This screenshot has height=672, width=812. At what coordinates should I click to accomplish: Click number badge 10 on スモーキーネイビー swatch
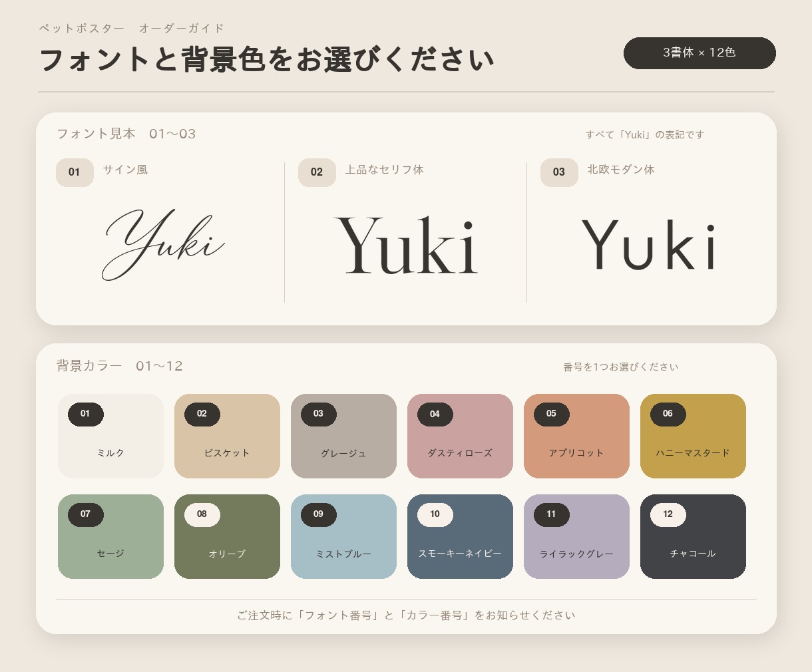coord(435,514)
